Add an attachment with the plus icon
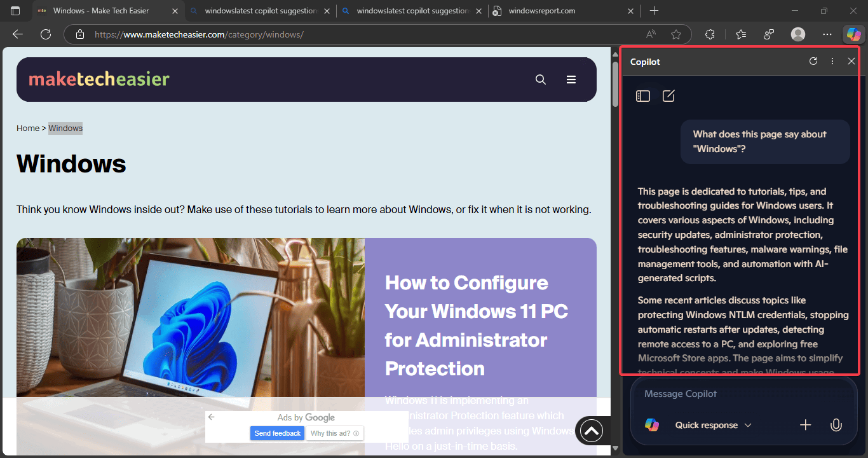Viewport: 868px width, 458px height. point(806,425)
